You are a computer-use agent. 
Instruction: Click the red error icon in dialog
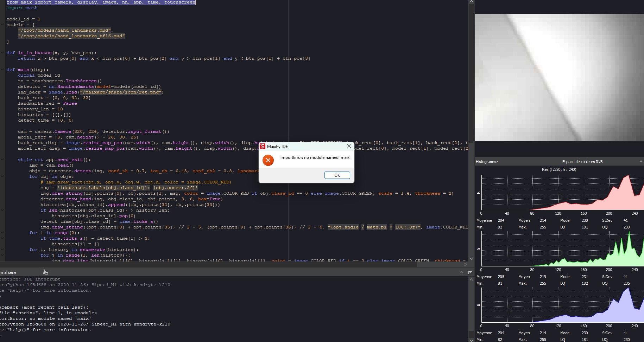point(268,160)
